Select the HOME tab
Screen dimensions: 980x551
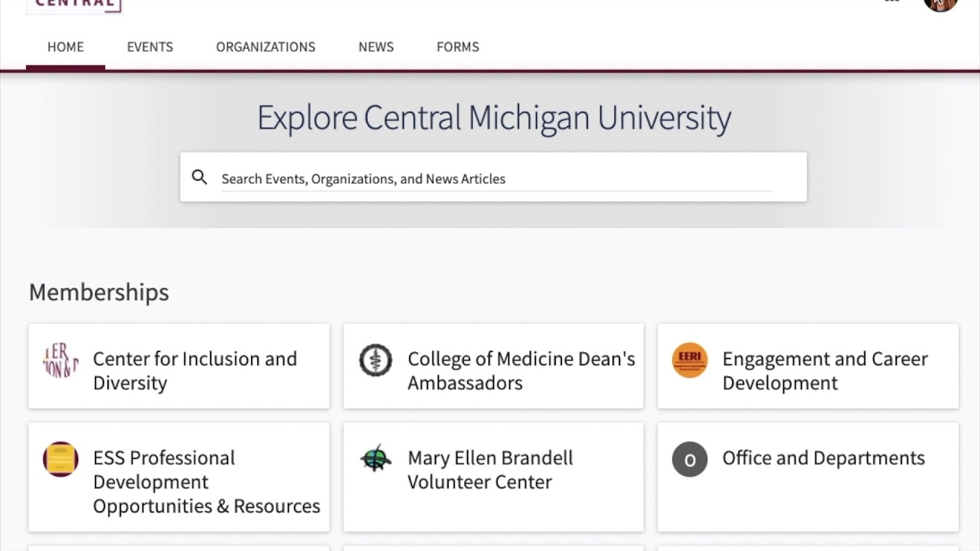(65, 47)
